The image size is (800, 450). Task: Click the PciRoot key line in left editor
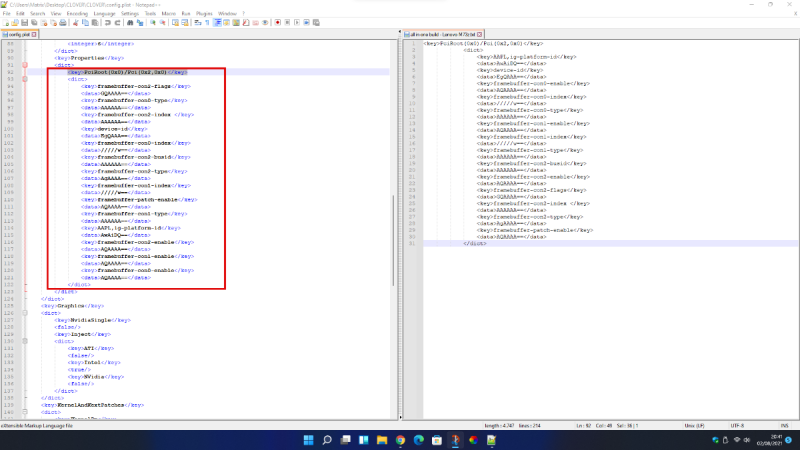[127, 72]
